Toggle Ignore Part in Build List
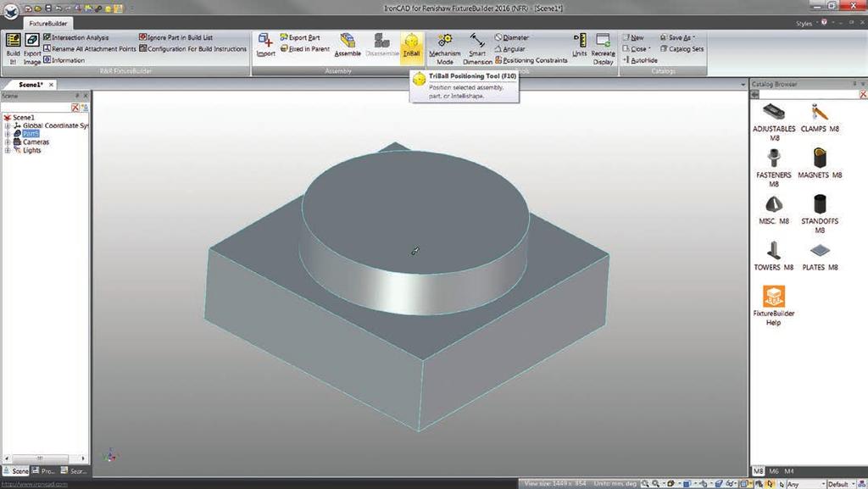This screenshot has height=489, width=868. 175,37
